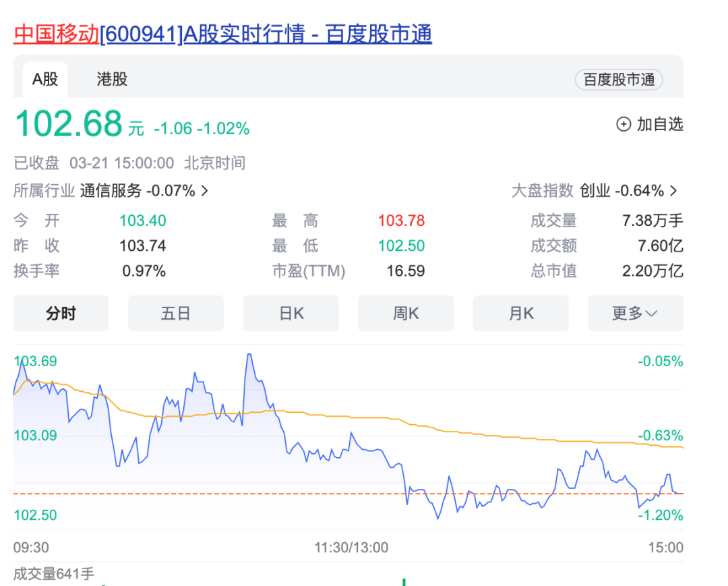This screenshot has height=586, width=728.
Task: Select the 日K chart tab
Action: click(x=291, y=314)
